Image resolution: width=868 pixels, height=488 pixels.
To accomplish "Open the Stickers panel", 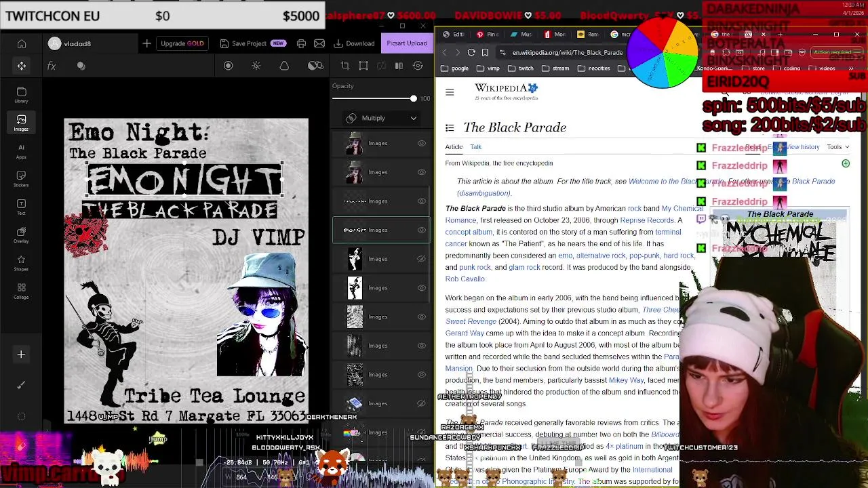I will (x=22, y=179).
